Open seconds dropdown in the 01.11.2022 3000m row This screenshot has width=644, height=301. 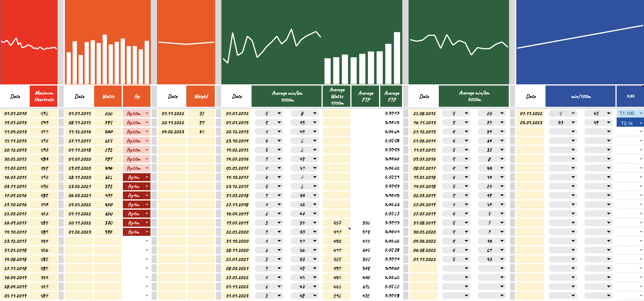click(502, 259)
